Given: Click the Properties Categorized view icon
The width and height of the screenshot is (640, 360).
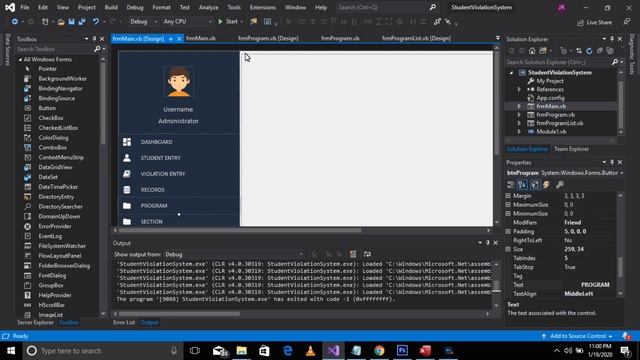Looking at the screenshot, I should coord(511,185).
